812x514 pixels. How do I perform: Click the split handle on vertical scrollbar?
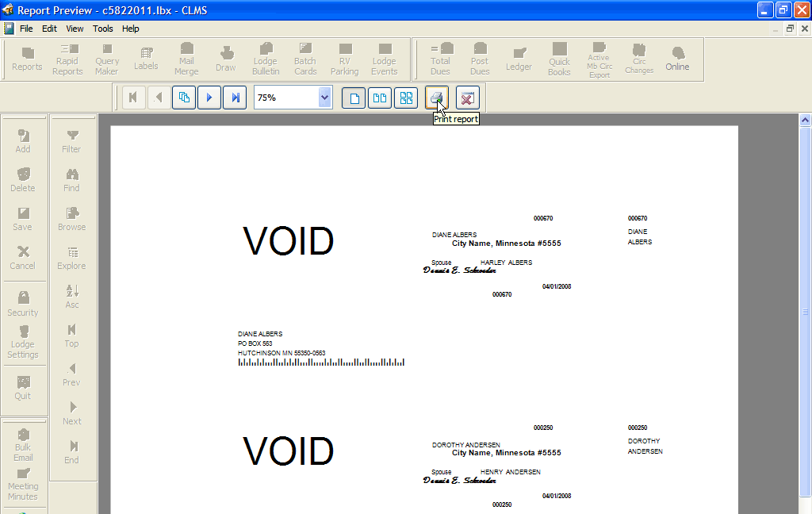(805, 313)
